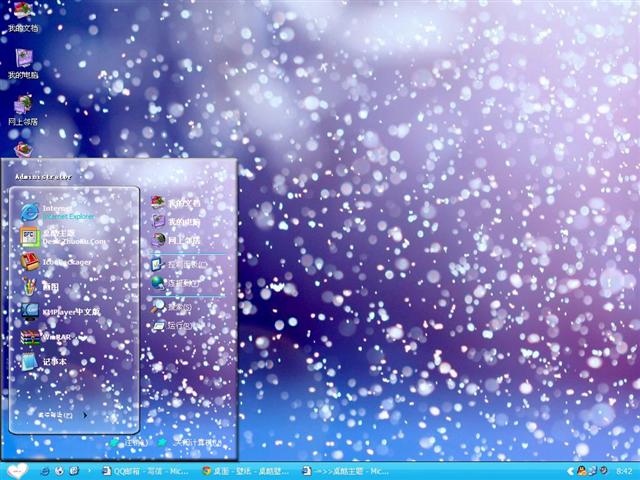Click the 8:42 taskbar clock

pos(624,471)
